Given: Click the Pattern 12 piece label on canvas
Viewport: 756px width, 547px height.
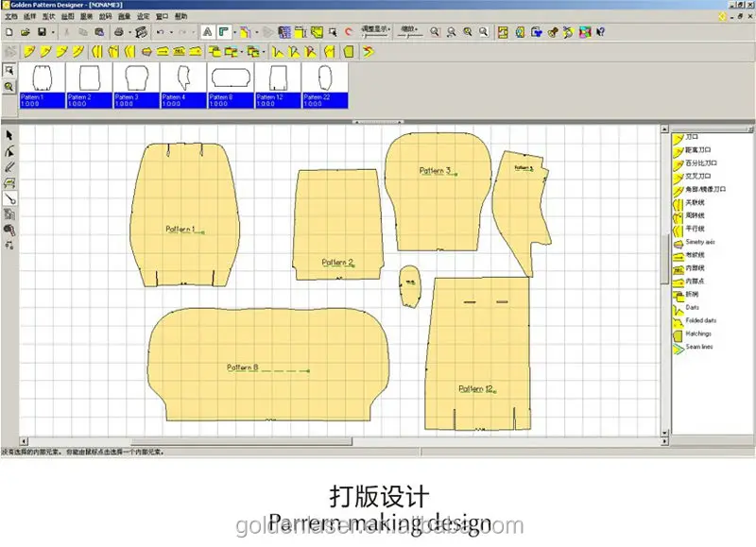Looking at the screenshot, I should click(x=475, y=388).
